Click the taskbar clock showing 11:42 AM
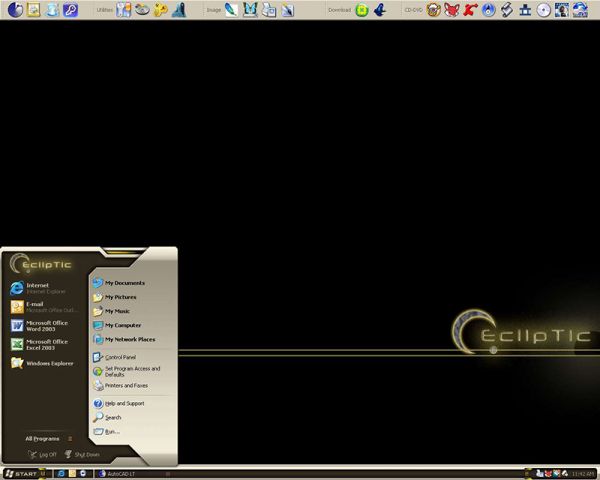The image size is (600, 480). (582, 474)
